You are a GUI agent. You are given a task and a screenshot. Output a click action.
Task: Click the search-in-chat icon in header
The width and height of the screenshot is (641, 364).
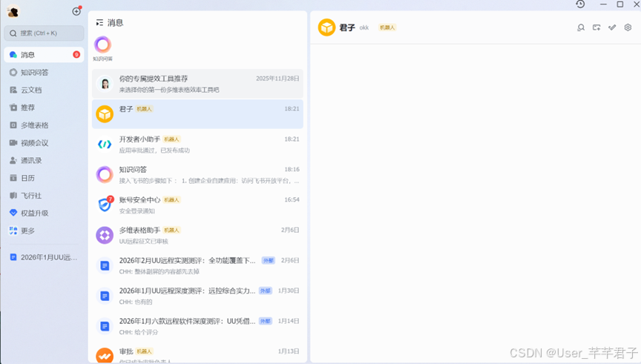pyautogui.click(x=580, y=27)
